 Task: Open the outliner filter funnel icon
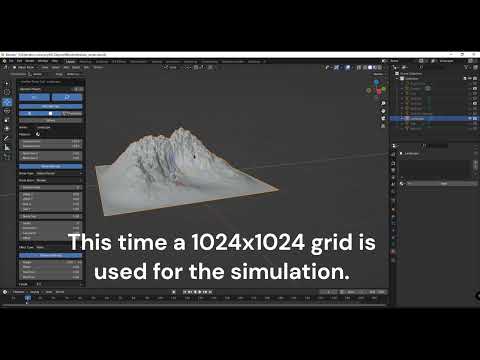467,67
